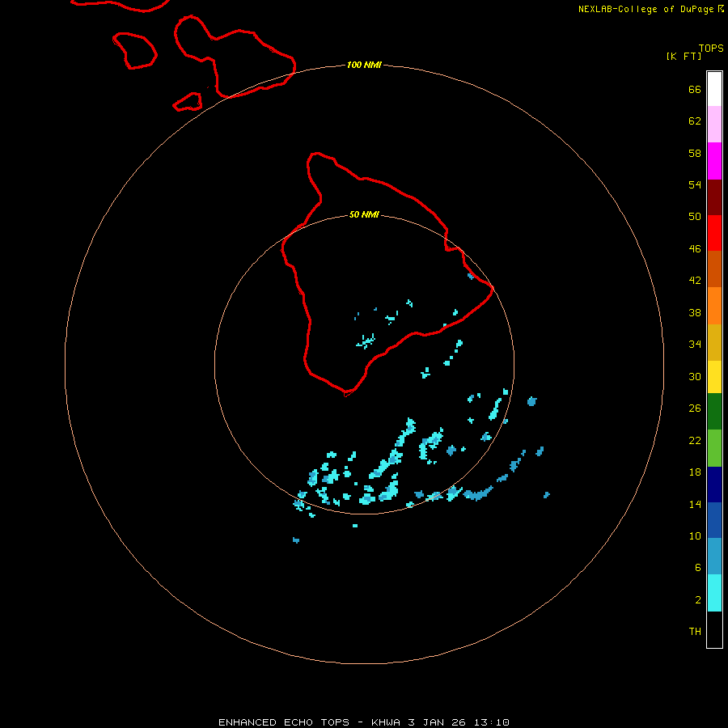This screenshot has width=728, height=728.
Task: Click the TH legend label
Action: tap(695, 632)
